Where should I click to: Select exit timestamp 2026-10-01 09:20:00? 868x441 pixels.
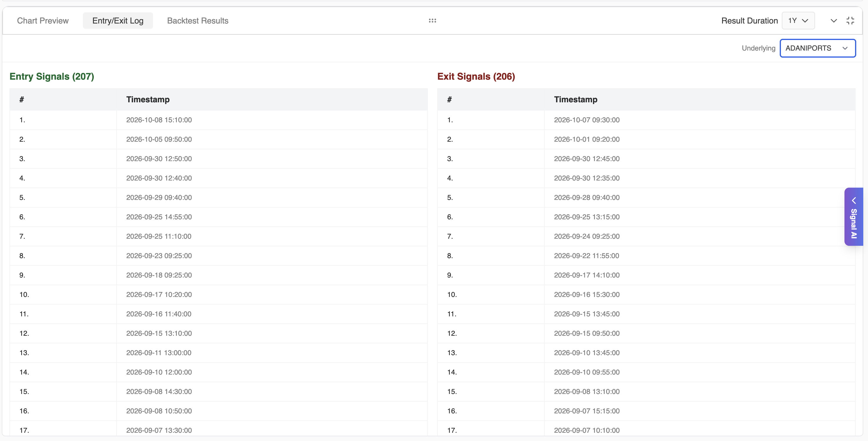[x=587, y=139]
